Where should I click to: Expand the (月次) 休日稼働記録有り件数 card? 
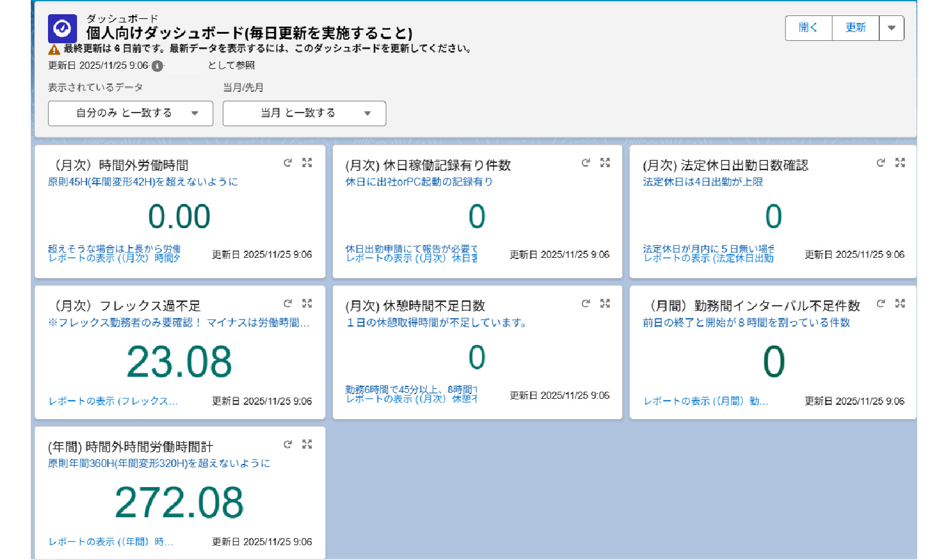pyautogui.click(x=605, y=162)
